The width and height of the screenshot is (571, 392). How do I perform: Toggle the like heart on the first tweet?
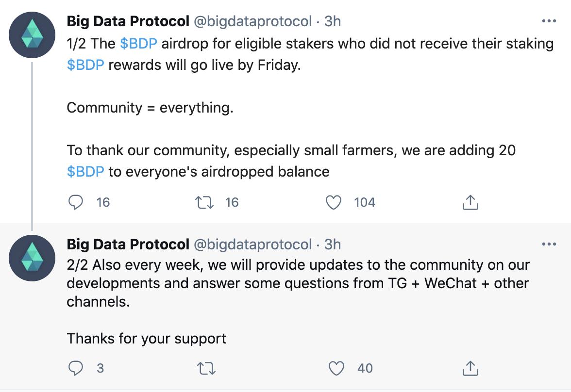(334, 202)
